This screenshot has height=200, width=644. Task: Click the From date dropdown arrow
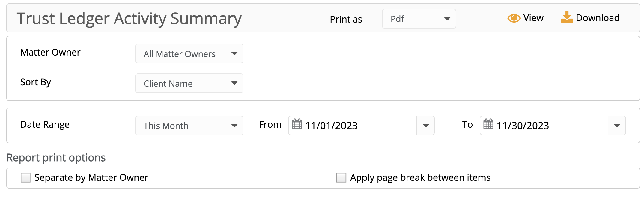coord(426,126)
